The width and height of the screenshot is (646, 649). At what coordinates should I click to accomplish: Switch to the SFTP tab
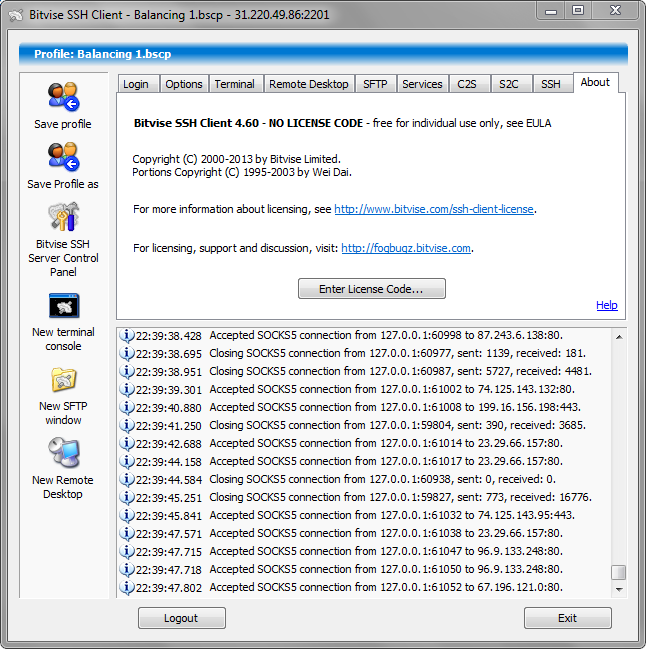tap(375, 84)
